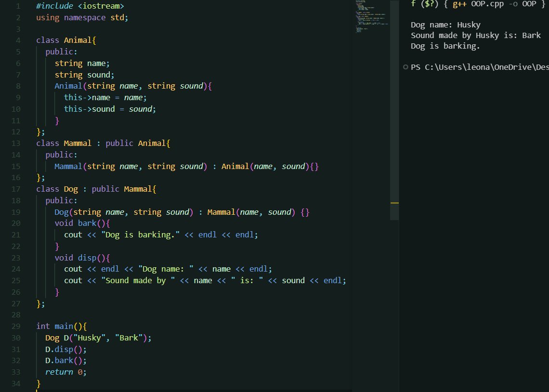Click the 'class Animal{' declaration

66,40
